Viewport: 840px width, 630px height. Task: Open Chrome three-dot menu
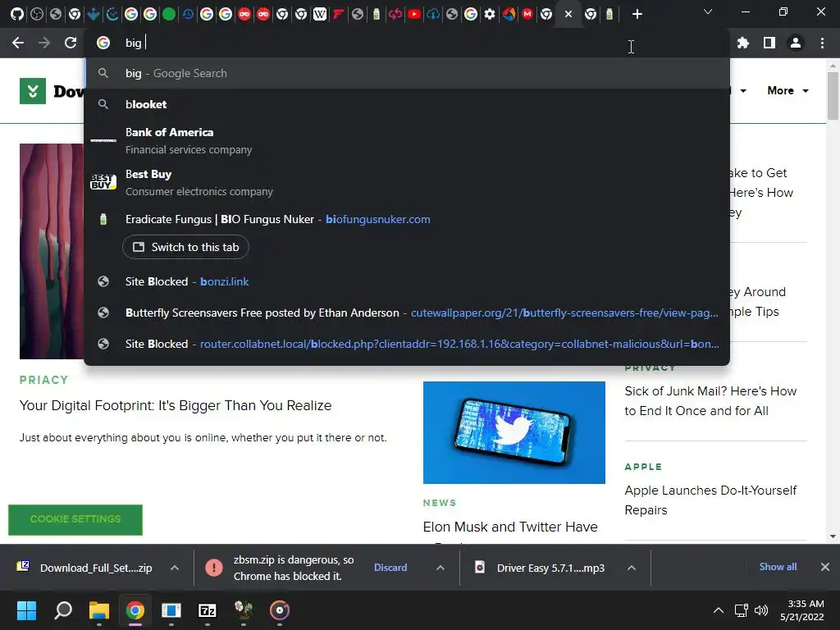822,43
